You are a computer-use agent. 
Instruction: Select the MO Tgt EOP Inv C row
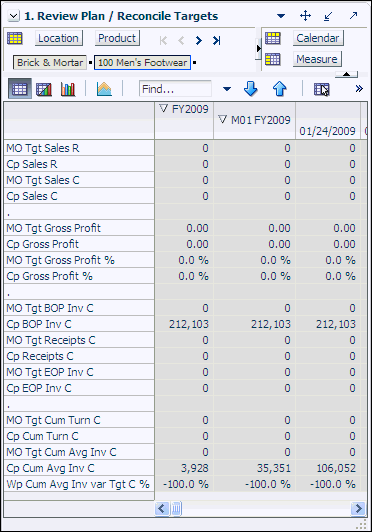point(79,372)
